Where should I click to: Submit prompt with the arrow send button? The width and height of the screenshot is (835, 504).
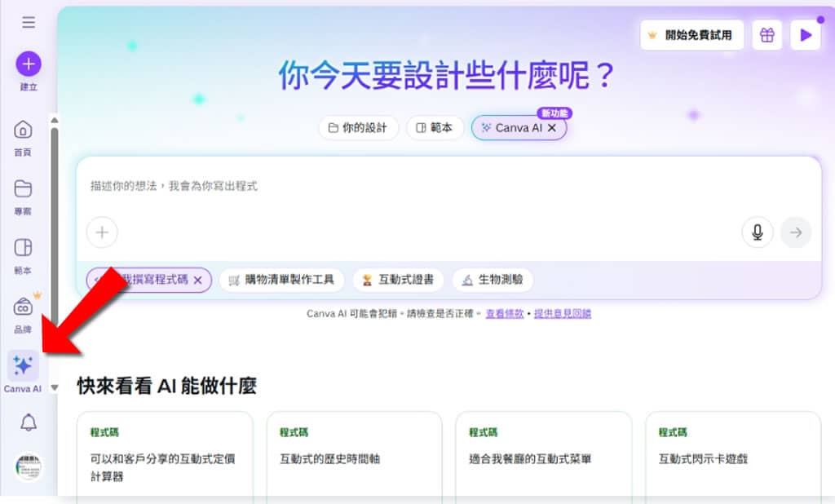pos(796,232)
